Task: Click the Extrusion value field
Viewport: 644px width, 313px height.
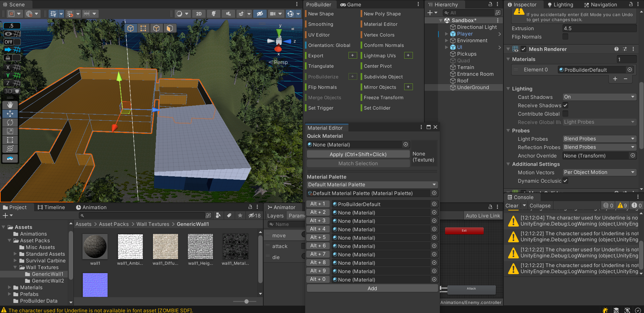Action: [599, 28]
